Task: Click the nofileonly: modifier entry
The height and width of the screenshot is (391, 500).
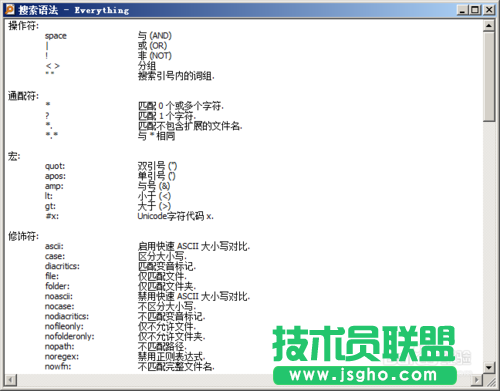Action: point(64,327)
